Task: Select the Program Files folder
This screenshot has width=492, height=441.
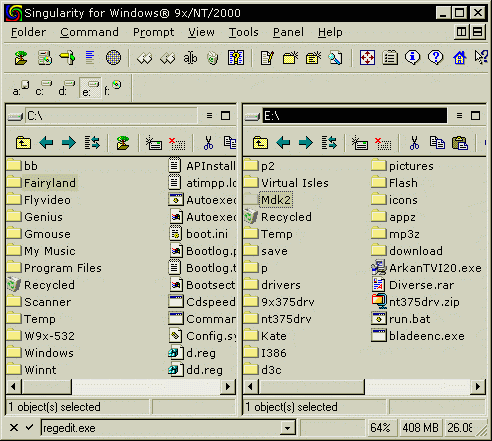Action: pos(54,268)
